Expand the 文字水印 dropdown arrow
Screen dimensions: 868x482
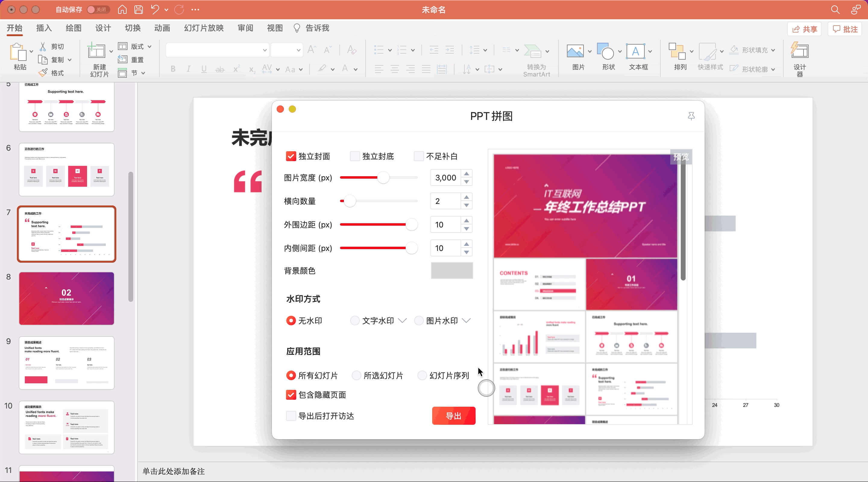(x=402, y=321)
